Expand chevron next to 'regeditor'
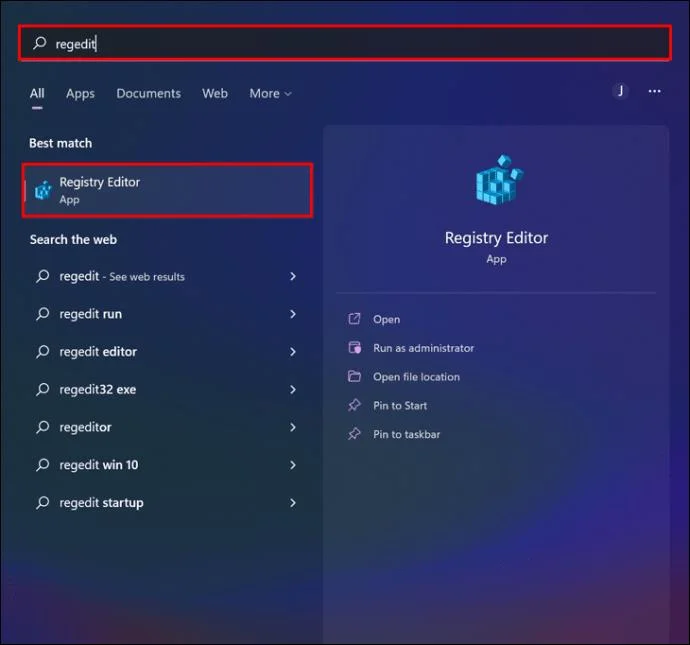Screen dimensions: 690x645 (293, 427)
